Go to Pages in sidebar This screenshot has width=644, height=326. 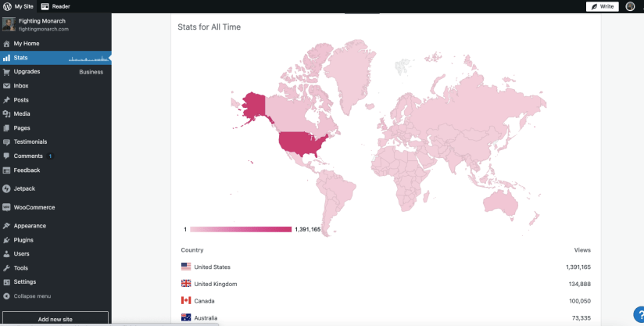[22, 128]
